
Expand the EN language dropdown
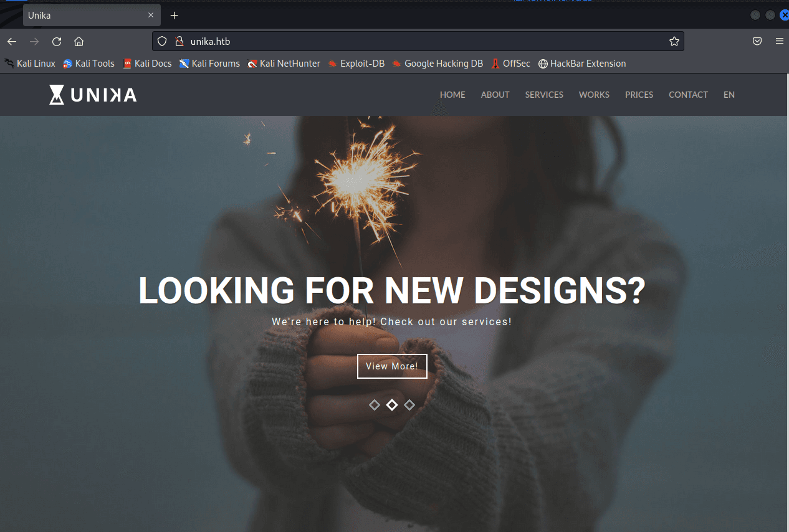pos(729,95)
